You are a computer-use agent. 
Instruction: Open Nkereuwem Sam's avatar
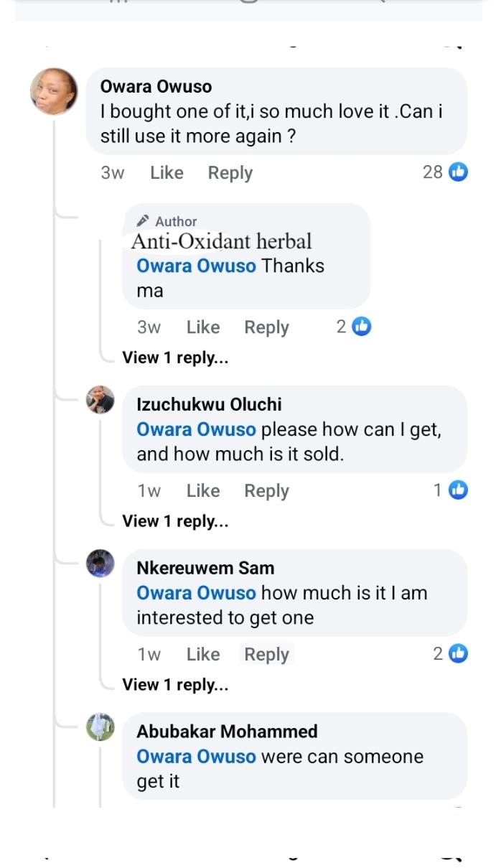tap(100, 563)
